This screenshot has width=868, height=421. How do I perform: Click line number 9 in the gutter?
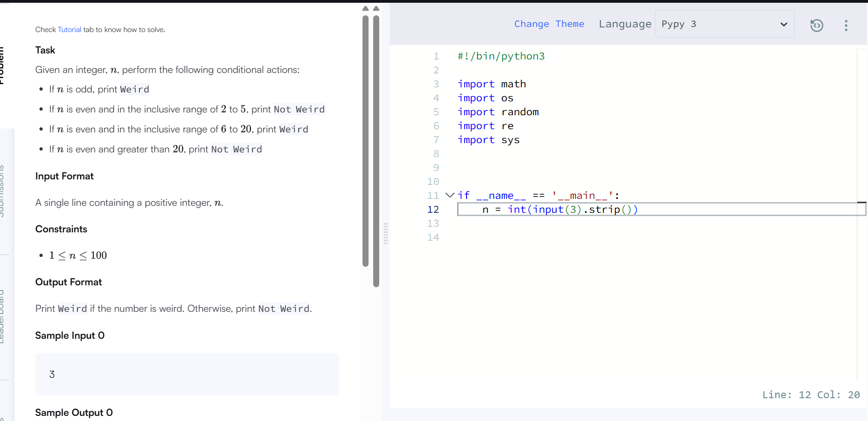pos(436,168)
